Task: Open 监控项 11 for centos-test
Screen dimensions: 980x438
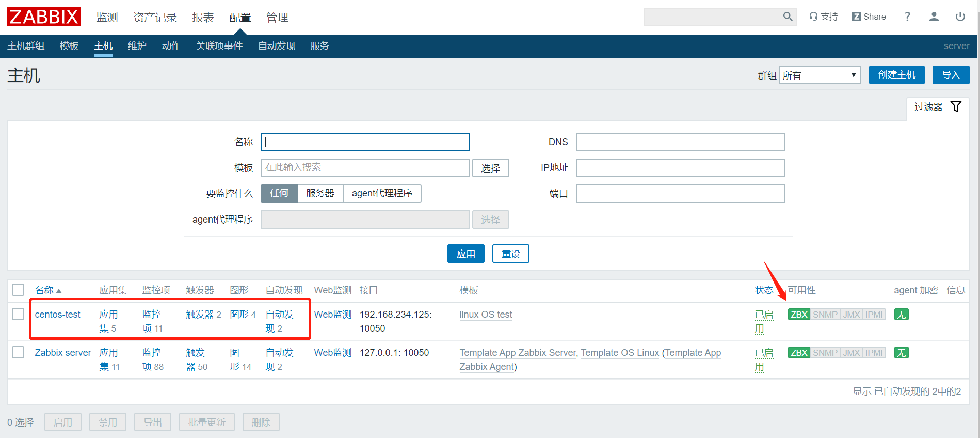Action: [152, 321]
